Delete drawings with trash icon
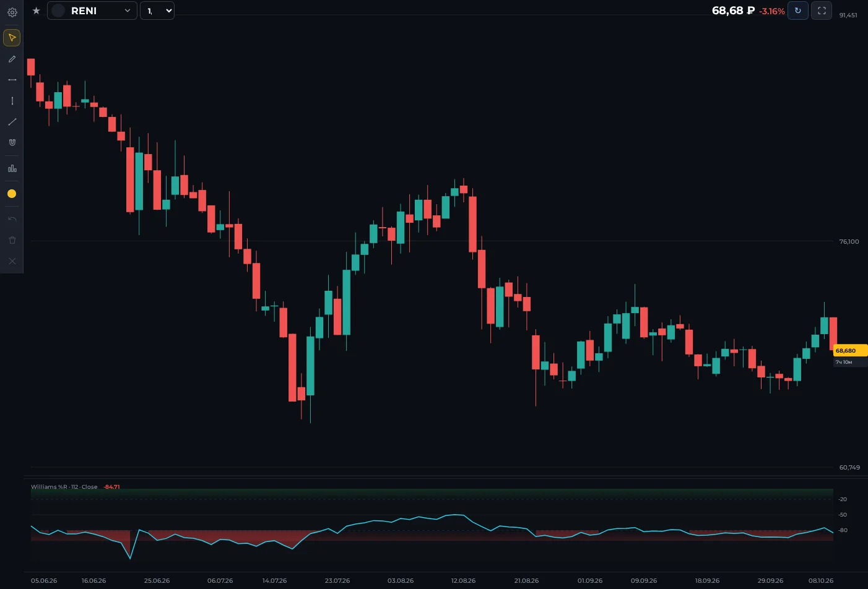This screenshot has height=589, width=868. [12, 240]
